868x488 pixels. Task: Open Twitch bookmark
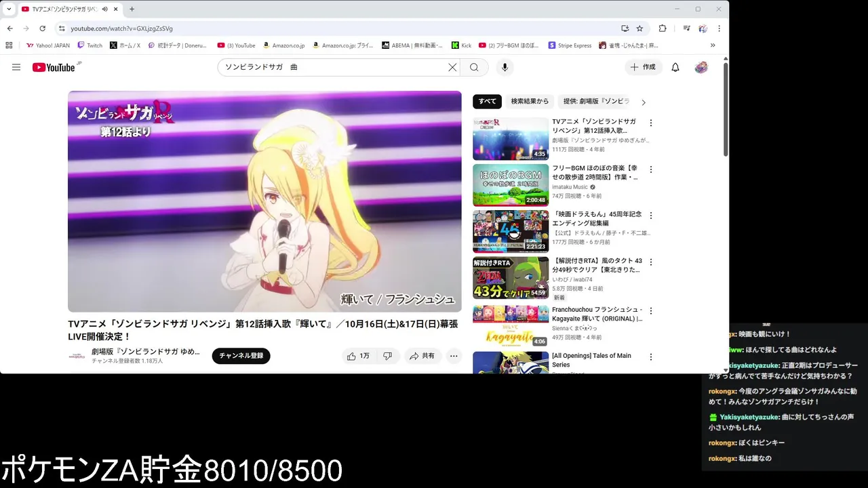[90, 45]
